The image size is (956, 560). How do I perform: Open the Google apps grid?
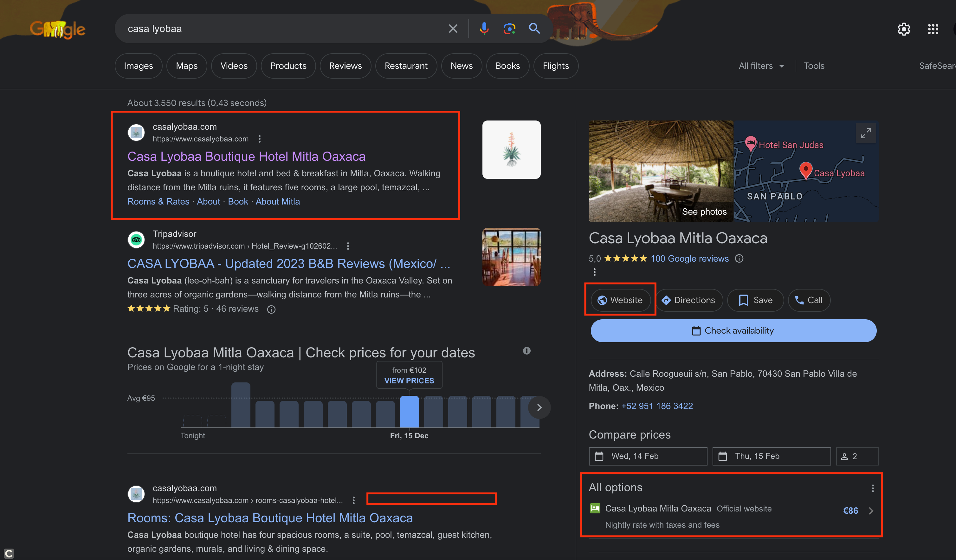click(x=933, y=29)
